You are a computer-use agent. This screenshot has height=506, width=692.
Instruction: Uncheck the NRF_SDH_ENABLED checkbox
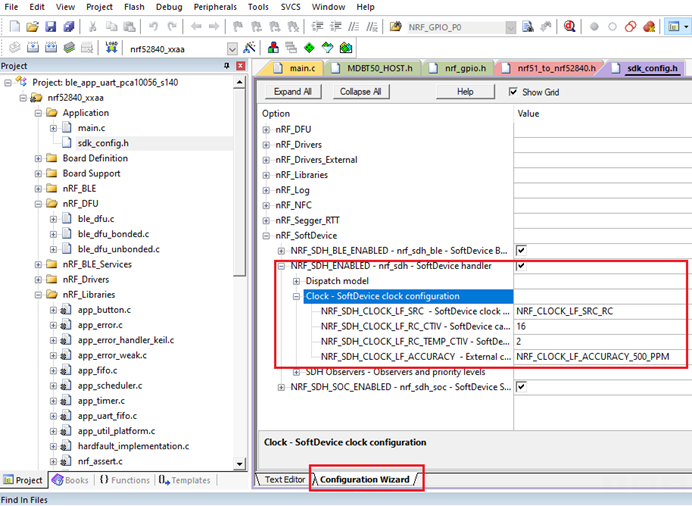coord(521,266)
